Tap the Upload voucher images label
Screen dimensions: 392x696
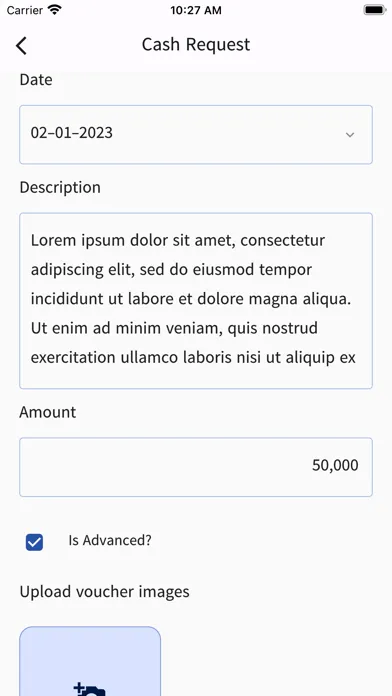coord(104,592)
